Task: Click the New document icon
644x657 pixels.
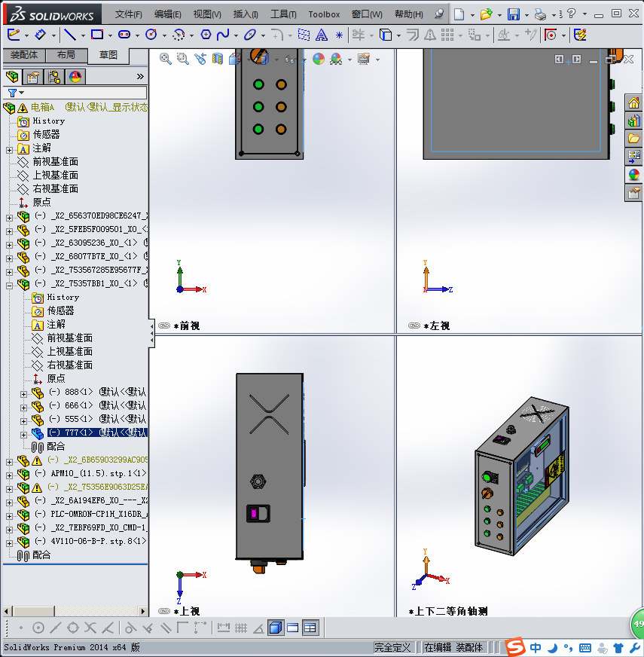Action: tap(459, 14)
